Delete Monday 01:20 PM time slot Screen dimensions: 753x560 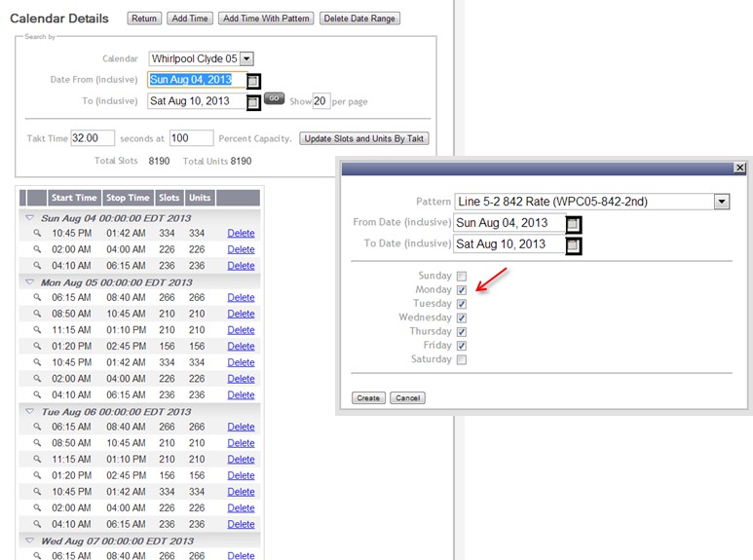241,346
